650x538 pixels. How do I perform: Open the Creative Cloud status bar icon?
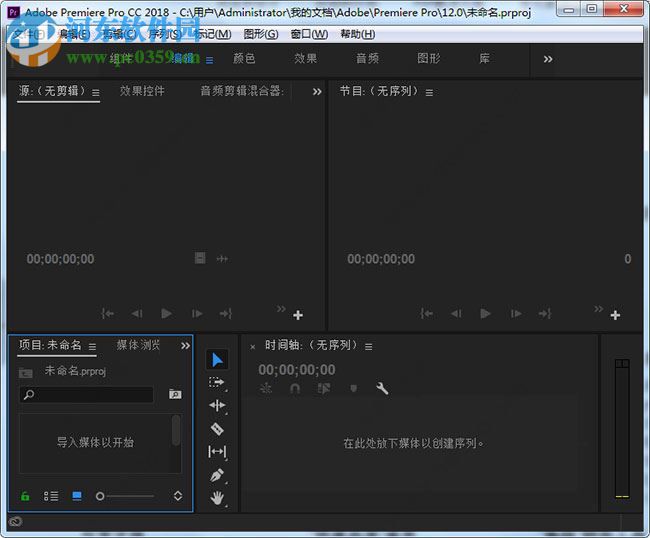15,521
